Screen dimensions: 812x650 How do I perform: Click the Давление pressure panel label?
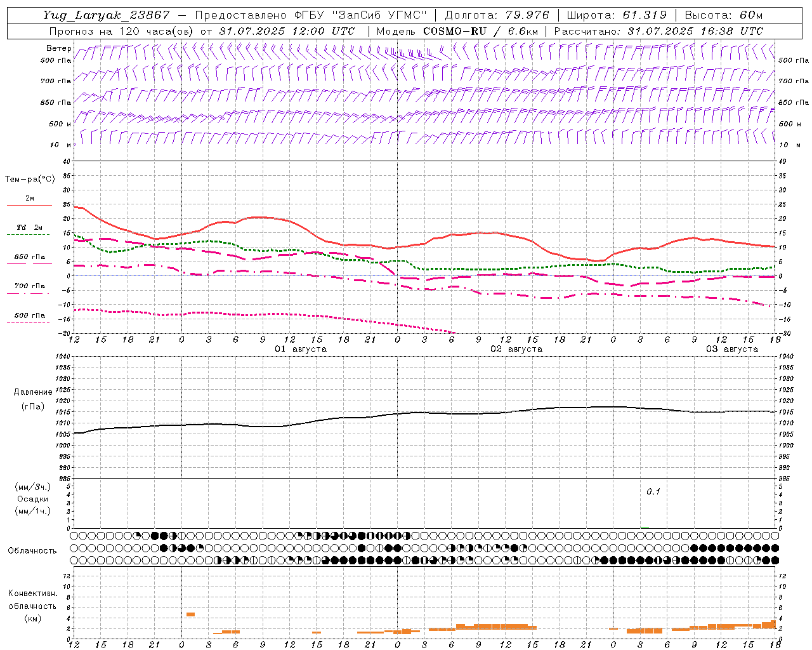[33, 392]
